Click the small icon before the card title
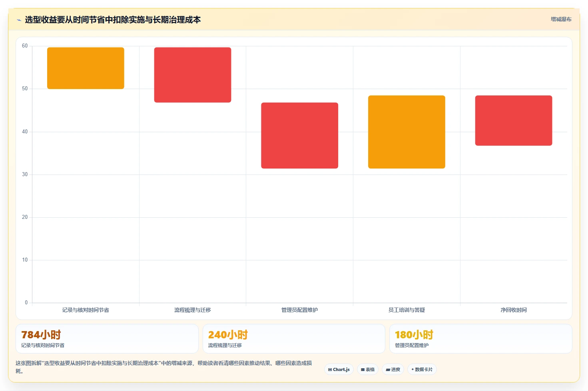The width and height of the screenshot is (588, 391). [x=19, y=20]
